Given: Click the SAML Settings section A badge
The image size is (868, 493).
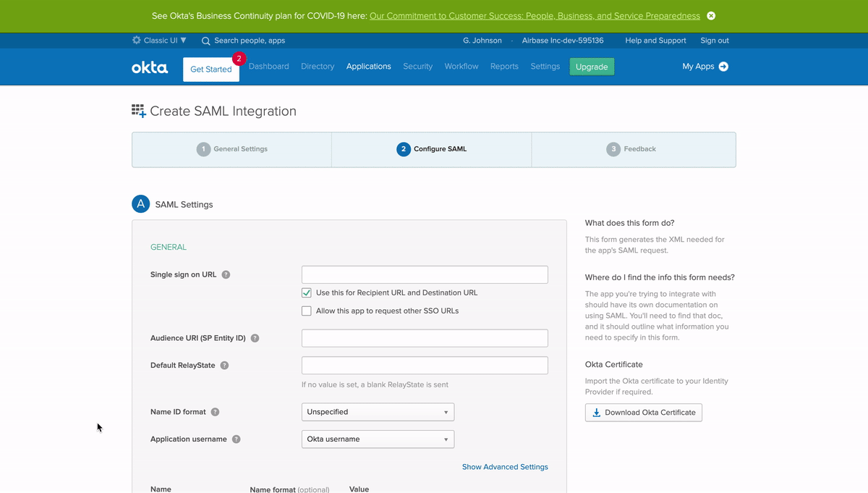Looking at the screenshot, I should pos(141,204).
